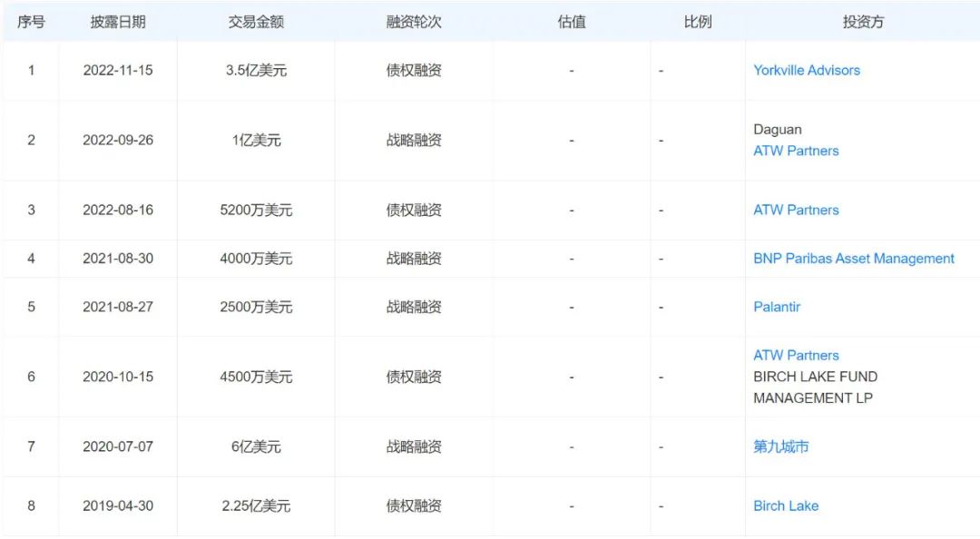The width and height of the screenshot is (980, 539).
Task: Select the date 2019-04-30
Action: [118, 505]
